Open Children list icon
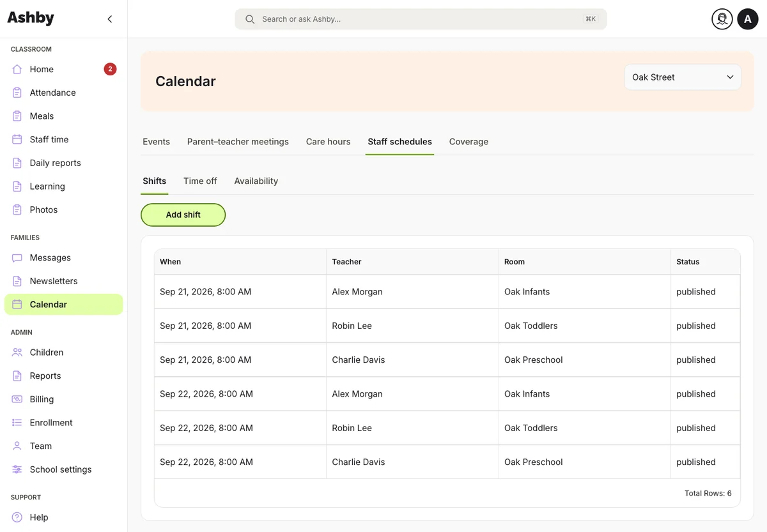The image size is (767, 532). point(17,353)
